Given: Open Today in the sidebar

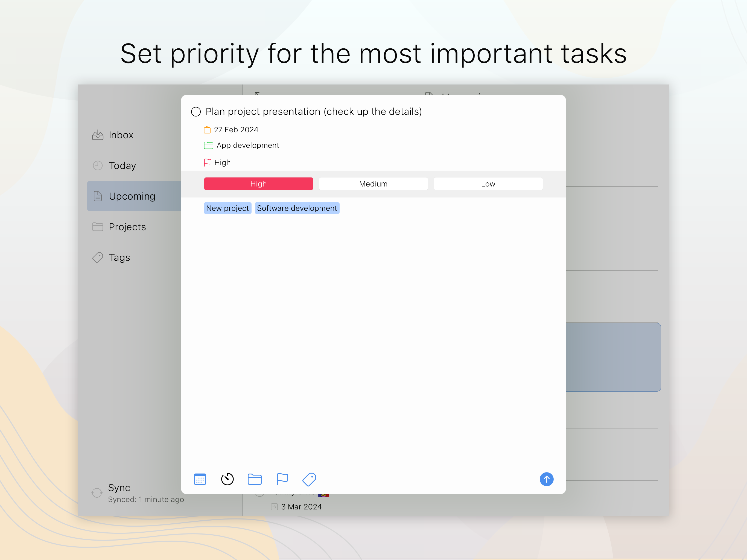Looking at the screenshot, I should [x=134, y=165].
